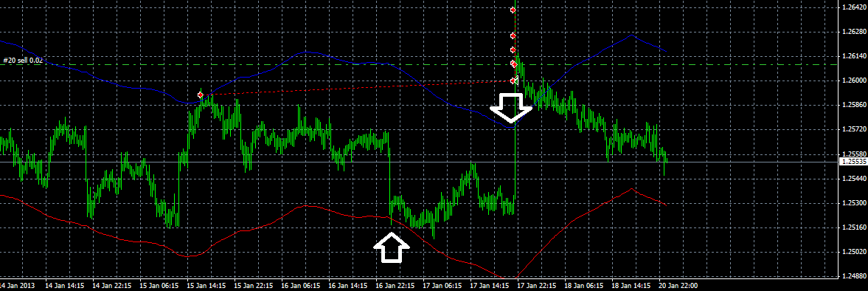Click the sell arrow marker on 15 Jan
This screenshot has width=868, height=291.
(x=201, y=95)
